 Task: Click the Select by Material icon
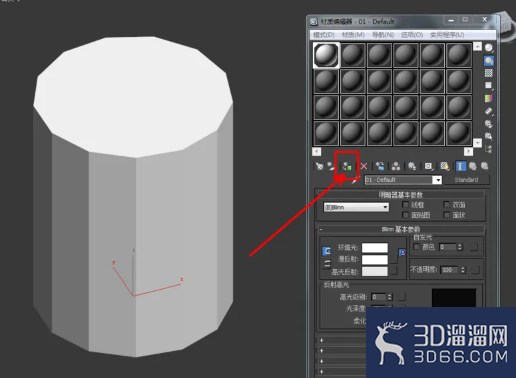coord(489,136)
